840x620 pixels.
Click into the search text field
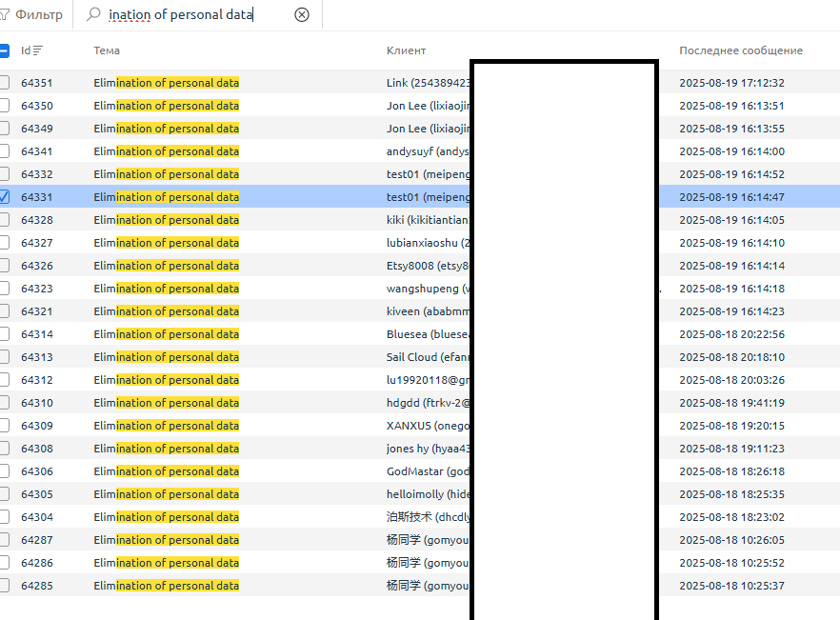[190, 15]
